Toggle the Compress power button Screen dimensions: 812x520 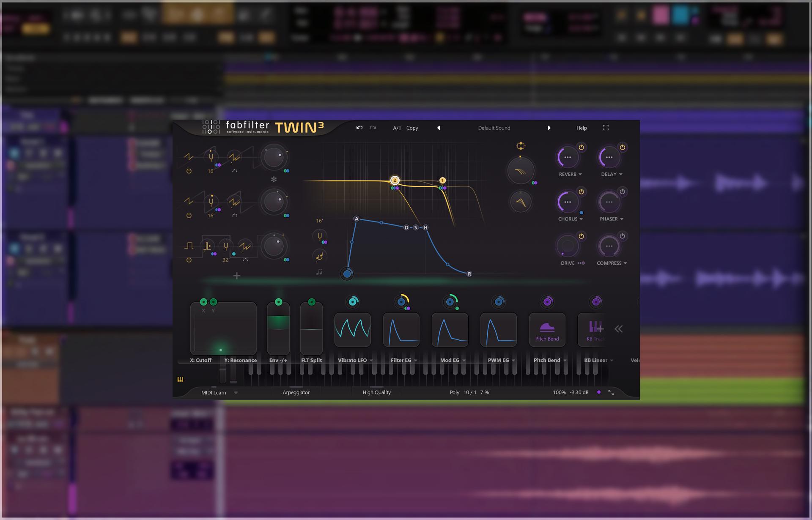(x=622, y=236)
